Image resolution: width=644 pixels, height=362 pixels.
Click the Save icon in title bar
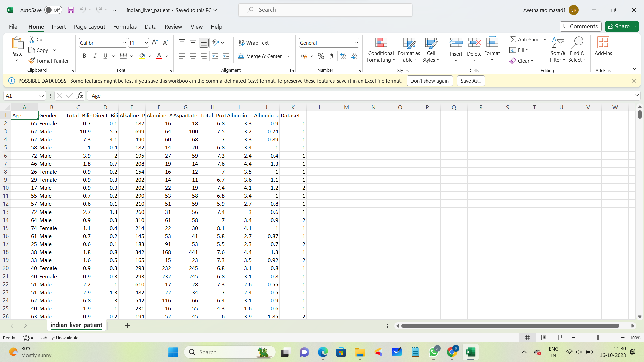71,10
